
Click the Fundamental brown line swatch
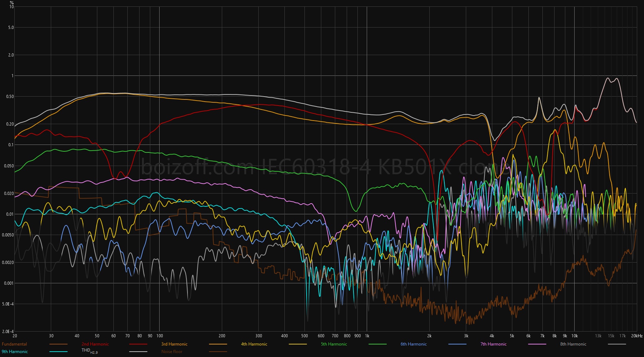click(58, 344)
